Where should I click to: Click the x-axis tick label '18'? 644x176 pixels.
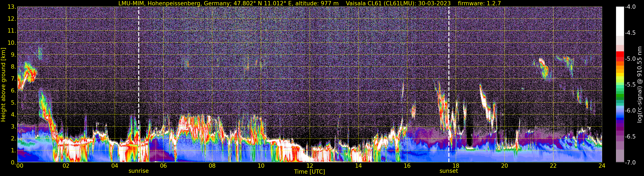[x=456, y=166]
